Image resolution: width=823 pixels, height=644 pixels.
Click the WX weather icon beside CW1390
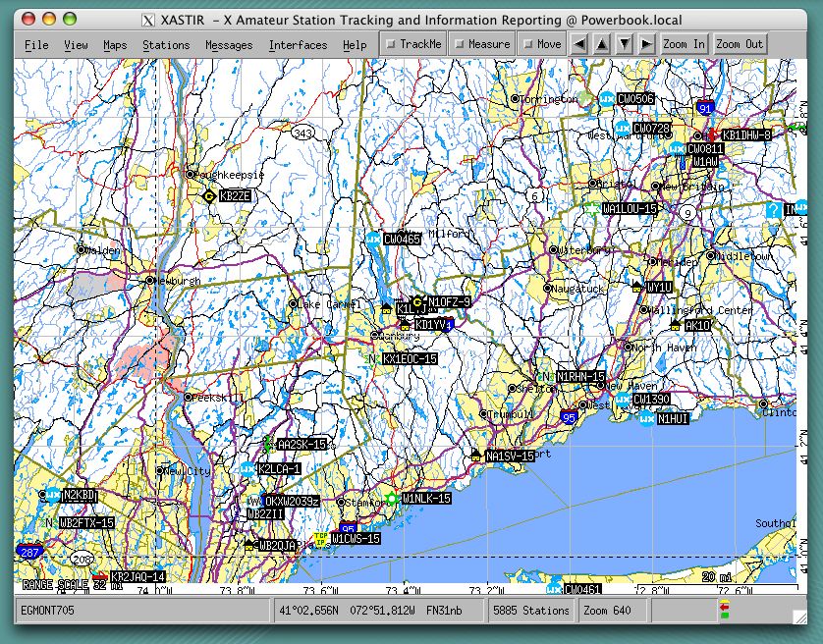tap(623, 400)
